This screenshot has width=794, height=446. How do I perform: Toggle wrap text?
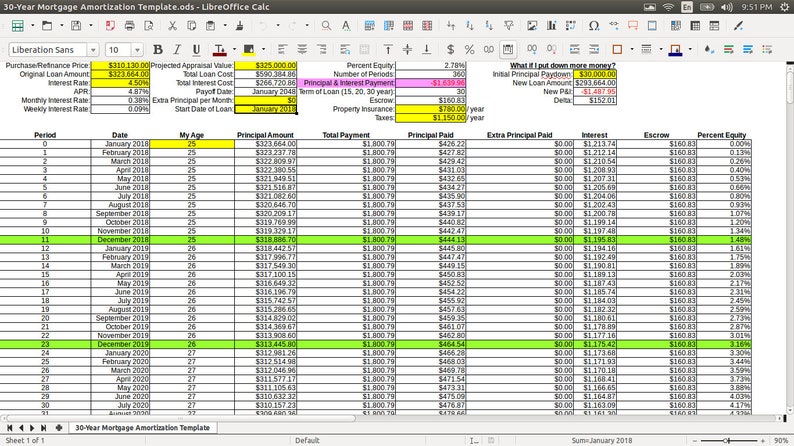(x=345, y=49)
